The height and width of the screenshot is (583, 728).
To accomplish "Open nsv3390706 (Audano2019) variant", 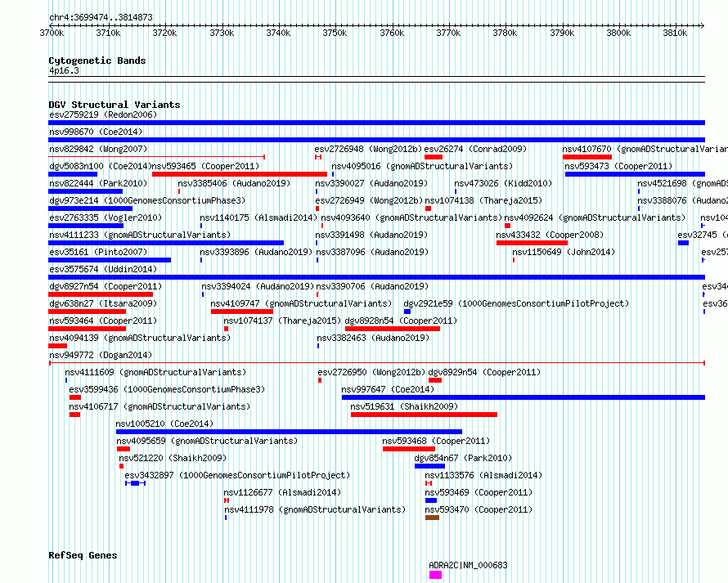I will (x=372, y=286).
